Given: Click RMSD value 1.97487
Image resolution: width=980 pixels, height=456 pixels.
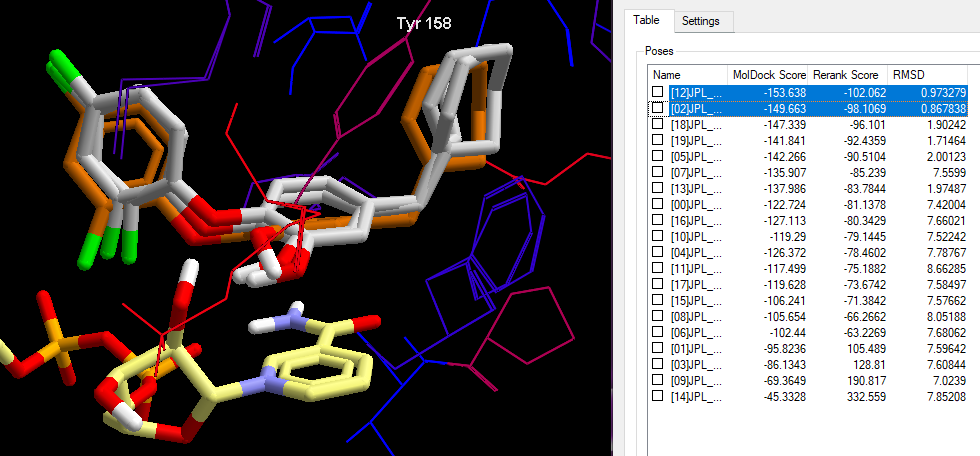Looking at the screenshot, I should coord(946,188).
